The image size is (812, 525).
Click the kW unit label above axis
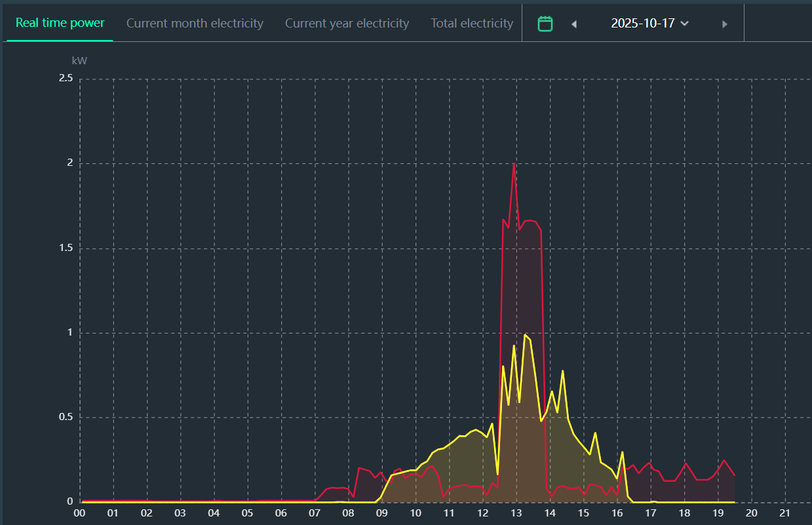(x=79, y=60)
